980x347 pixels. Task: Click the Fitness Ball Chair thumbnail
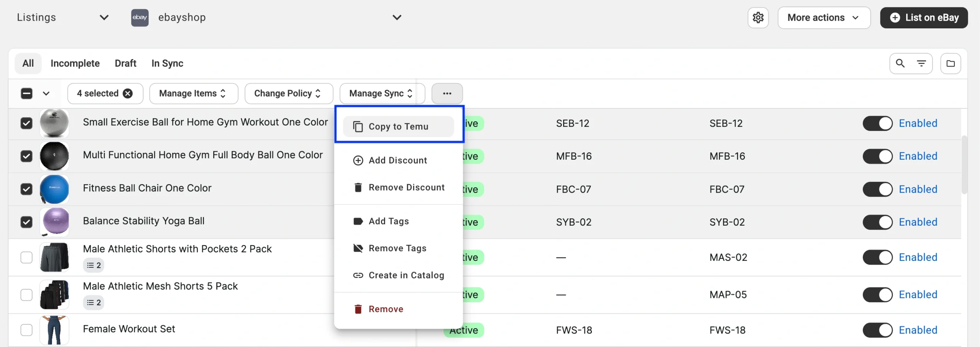[x=54, y=189]
